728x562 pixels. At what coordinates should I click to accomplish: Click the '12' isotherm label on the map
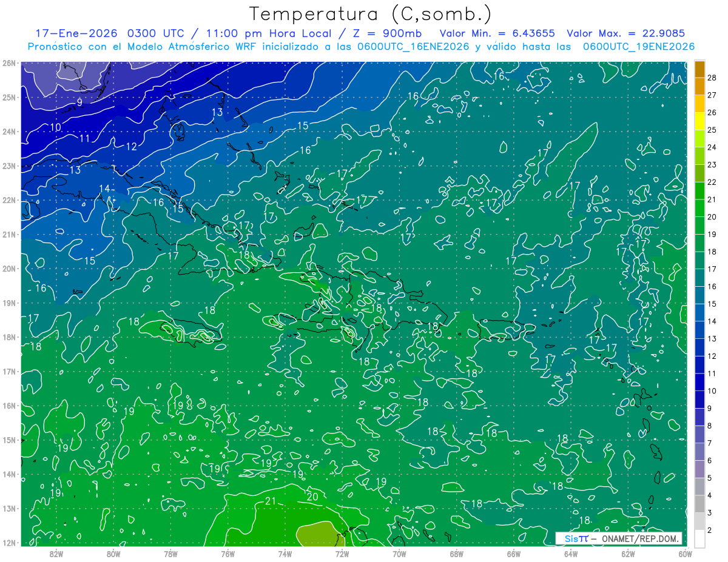[131, 146]
